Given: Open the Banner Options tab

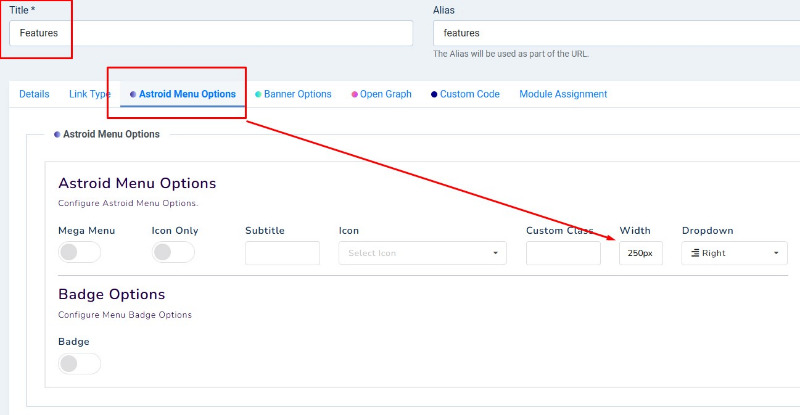Looking at the screenshot, I should point(293,94).
